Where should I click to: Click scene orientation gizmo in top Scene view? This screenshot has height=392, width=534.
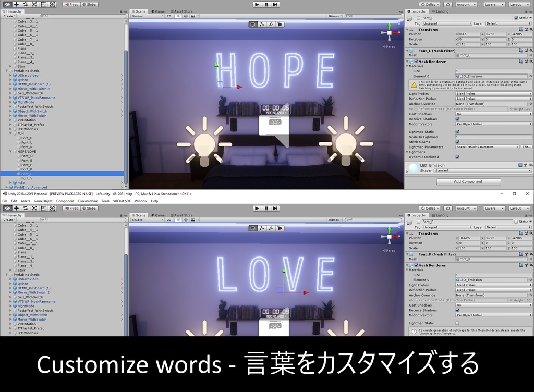pyautogui.click(x=390, y=32)
